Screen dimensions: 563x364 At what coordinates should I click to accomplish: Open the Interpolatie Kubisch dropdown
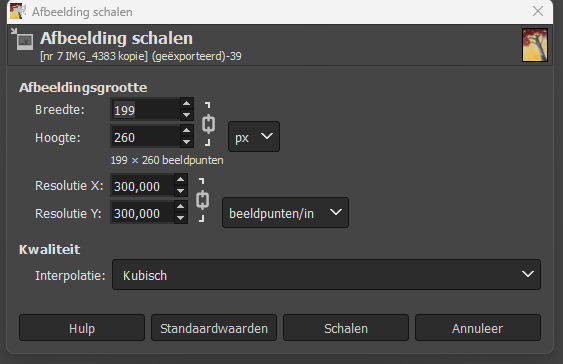point(326,275)
